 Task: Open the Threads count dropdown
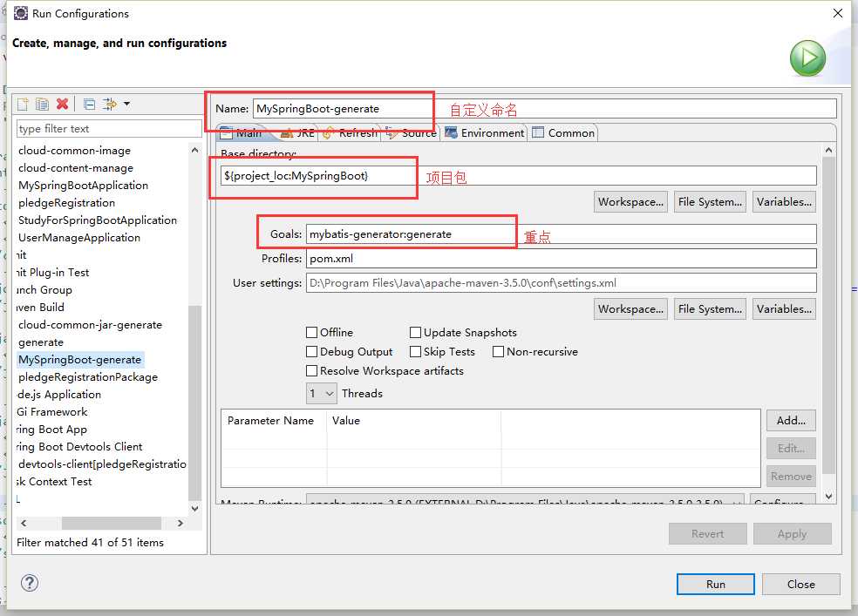(321, 394)
